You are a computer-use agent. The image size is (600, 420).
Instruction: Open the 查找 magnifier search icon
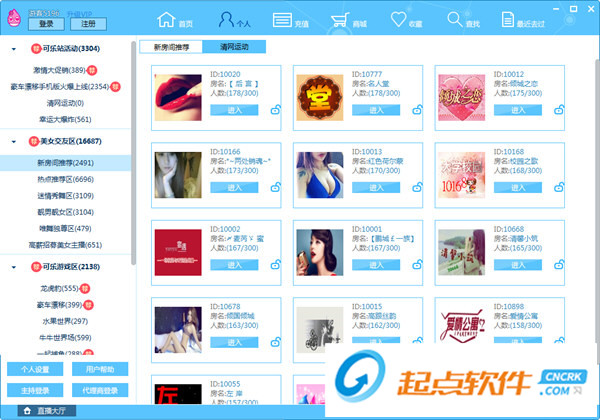point(455,19)
